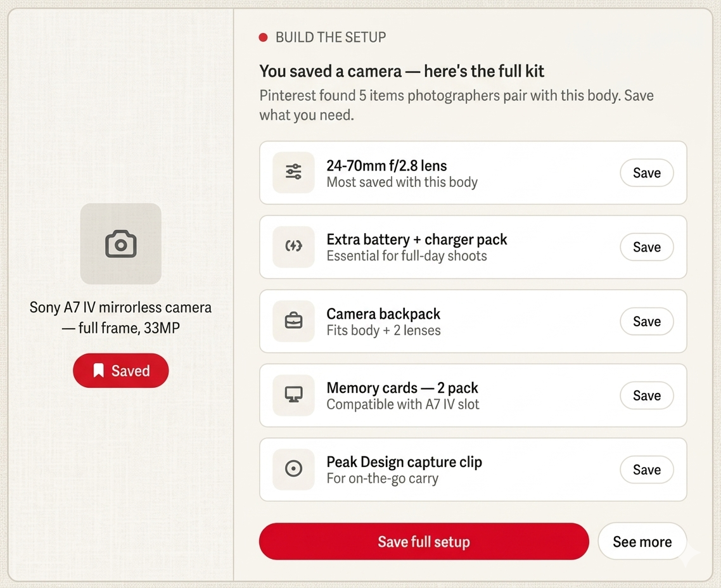Click the target icon beside Peak Design clip

click(293, 469)
